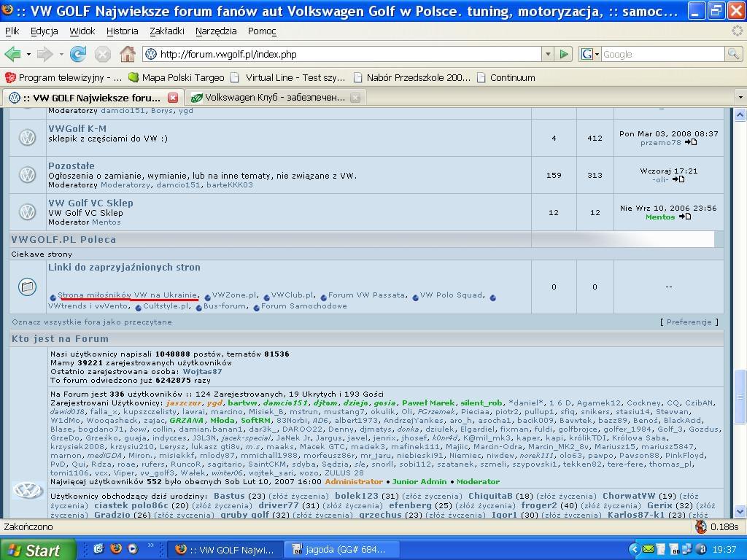The height and width of the screenshot is (560, 747).
Task: Open Internet Explorer quick launch icon
Action: point(99,548)
